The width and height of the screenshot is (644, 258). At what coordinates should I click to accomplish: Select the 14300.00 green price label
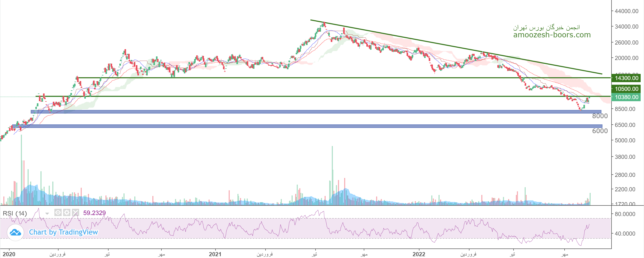626,78
